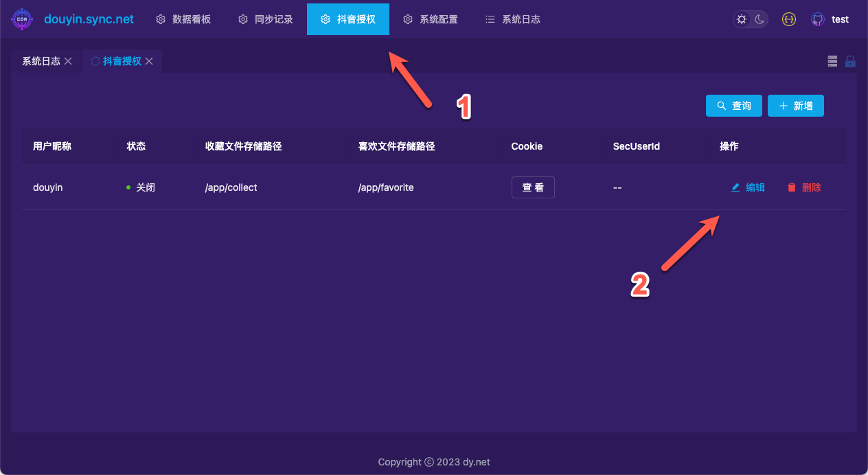Switch to dark mode with the moon toggle
Image resolution: width=868 pixels, height=475 pixels.
[x=759, y=19]
